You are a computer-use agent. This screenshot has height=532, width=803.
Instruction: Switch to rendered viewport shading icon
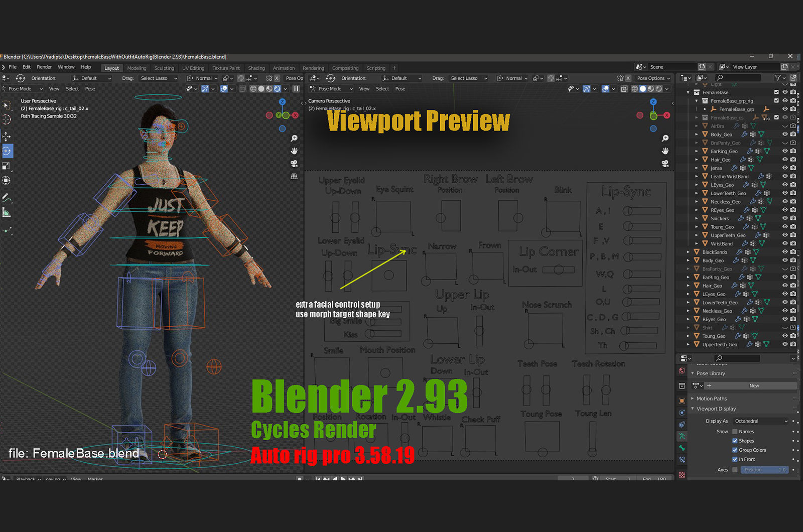tap(277, 88)
